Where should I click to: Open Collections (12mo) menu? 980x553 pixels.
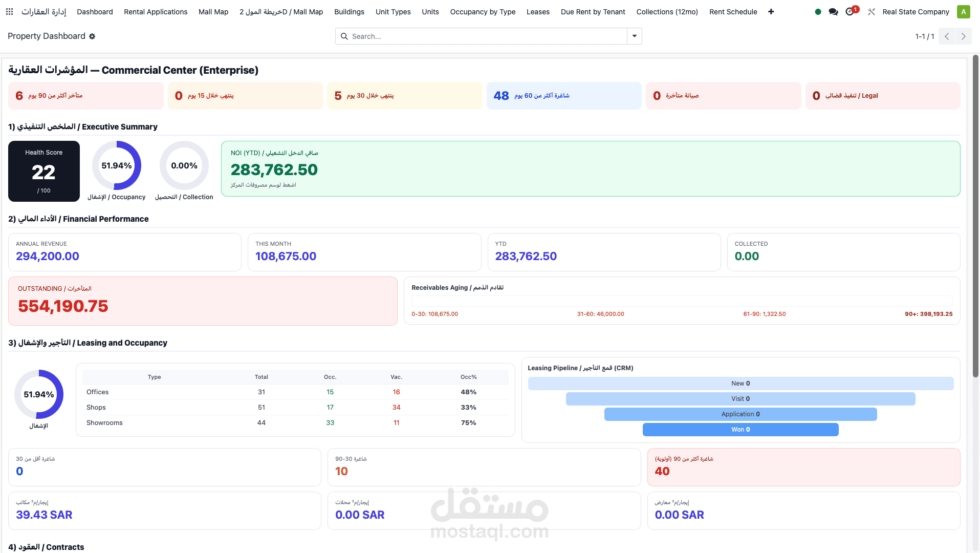pyautogui.click(x=667, y=11)
